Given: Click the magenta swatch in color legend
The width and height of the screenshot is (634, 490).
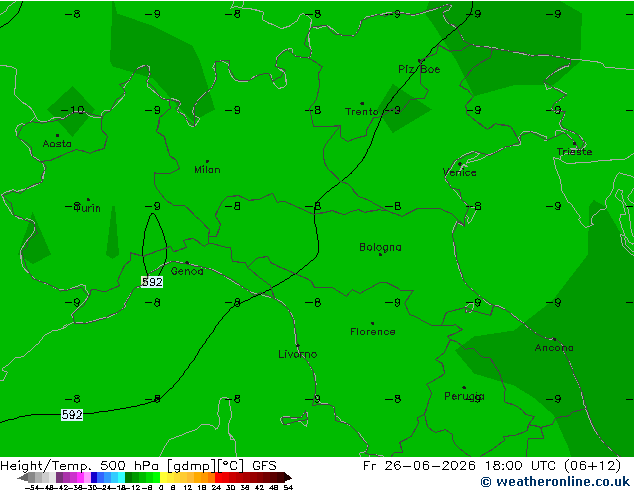Looking at the screenshot, I should (80, 477).
